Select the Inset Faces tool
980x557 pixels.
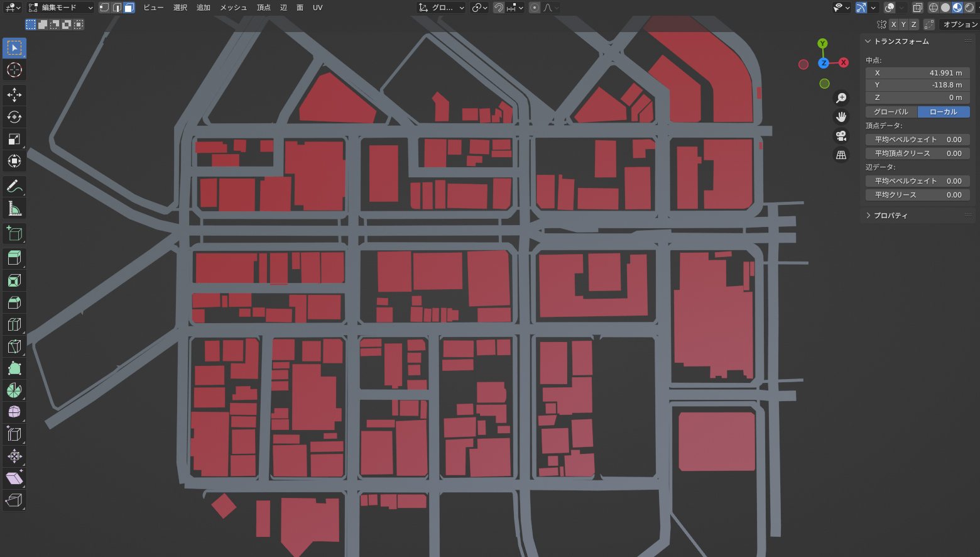(14, 280)
